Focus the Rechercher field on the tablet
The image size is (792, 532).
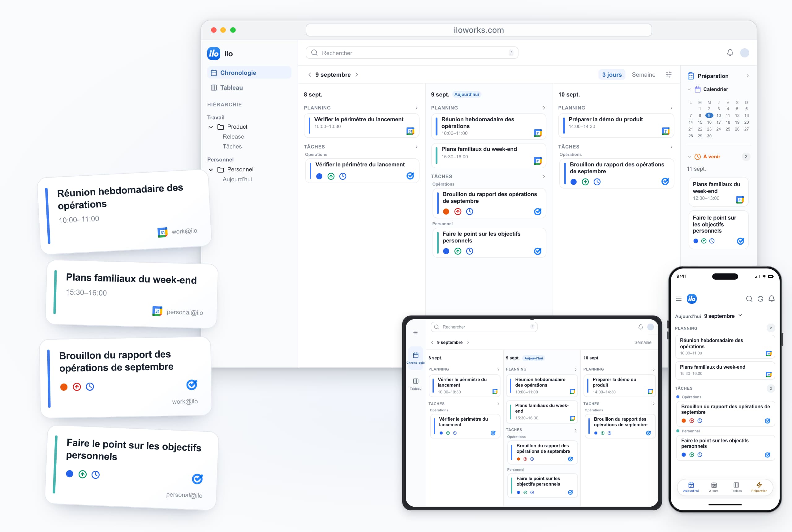pos(484,327)
